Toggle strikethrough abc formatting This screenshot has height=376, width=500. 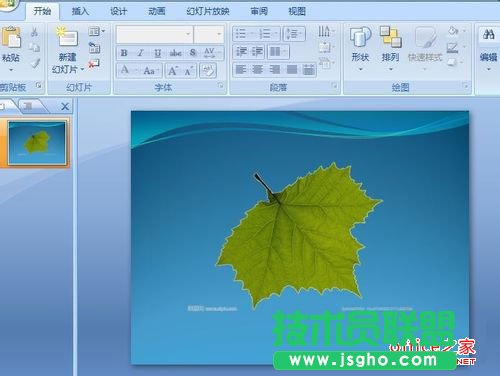pos(175,53)
